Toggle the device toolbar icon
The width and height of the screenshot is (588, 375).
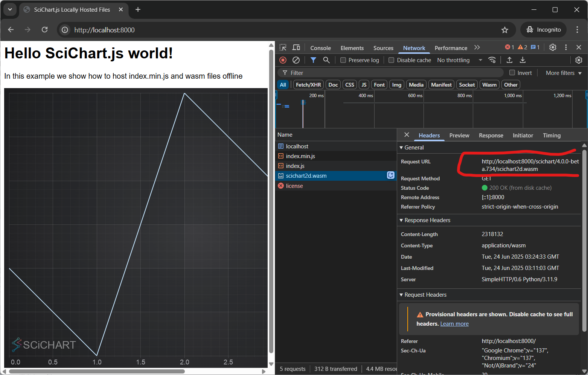point(296,47)
